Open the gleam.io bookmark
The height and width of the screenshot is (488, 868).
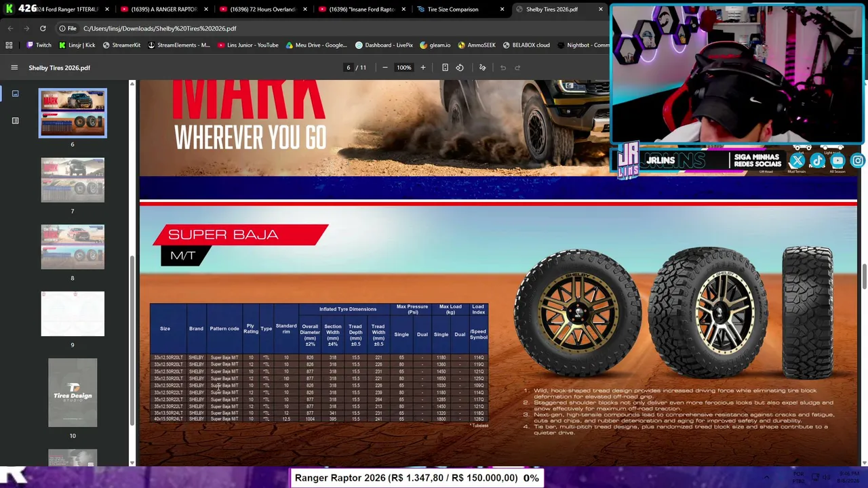[x=435, y=45]
